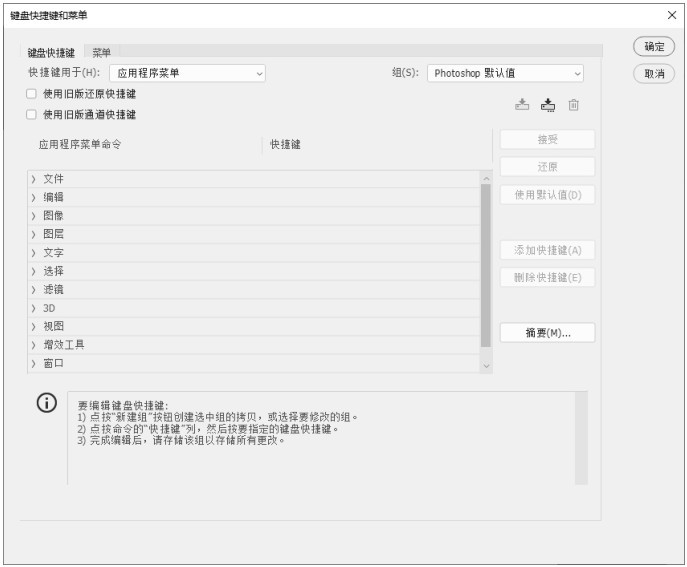Enable 使用旧版还原快捷键 checkbox

click(x=31, y=94)
